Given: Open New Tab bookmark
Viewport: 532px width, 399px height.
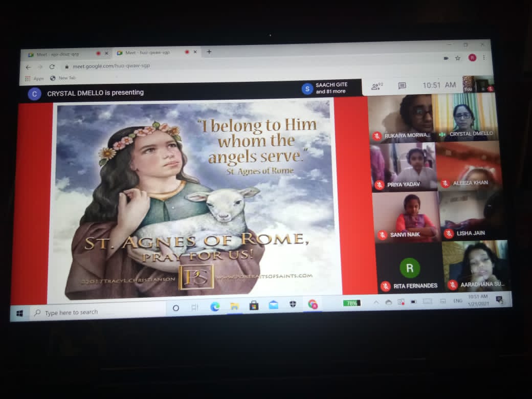Looking at the screenshot, I should 63,78.
